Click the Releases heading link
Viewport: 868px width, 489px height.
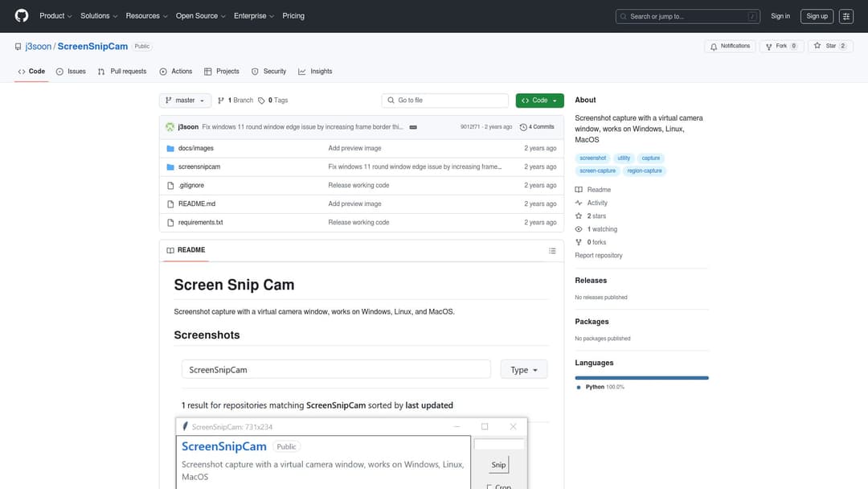(591, 281)
